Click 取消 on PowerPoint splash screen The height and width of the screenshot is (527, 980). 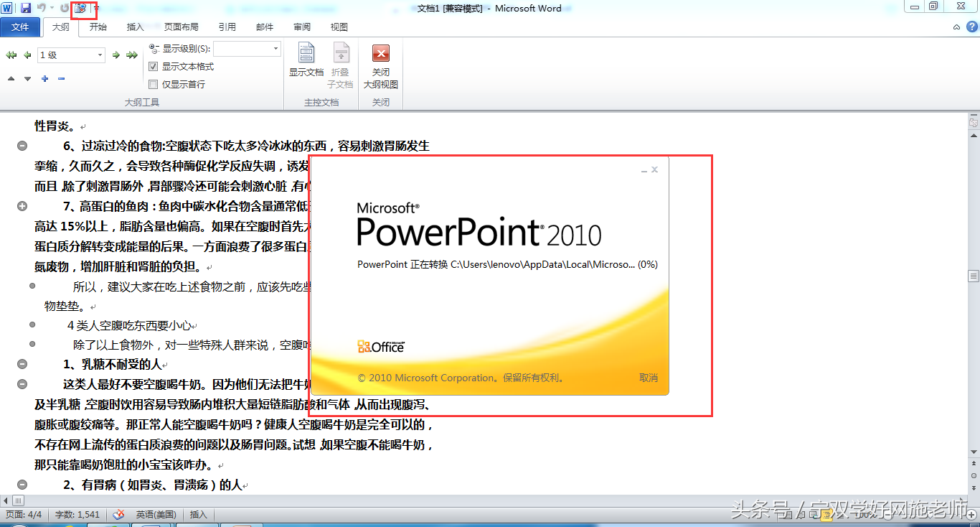coord(649,378)
